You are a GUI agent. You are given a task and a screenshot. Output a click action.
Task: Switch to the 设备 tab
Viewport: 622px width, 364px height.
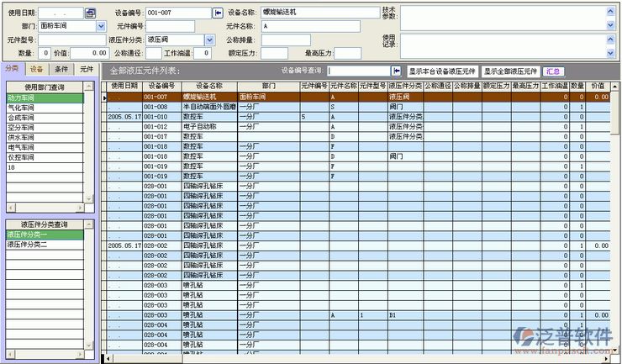click(x=37, y=70)
